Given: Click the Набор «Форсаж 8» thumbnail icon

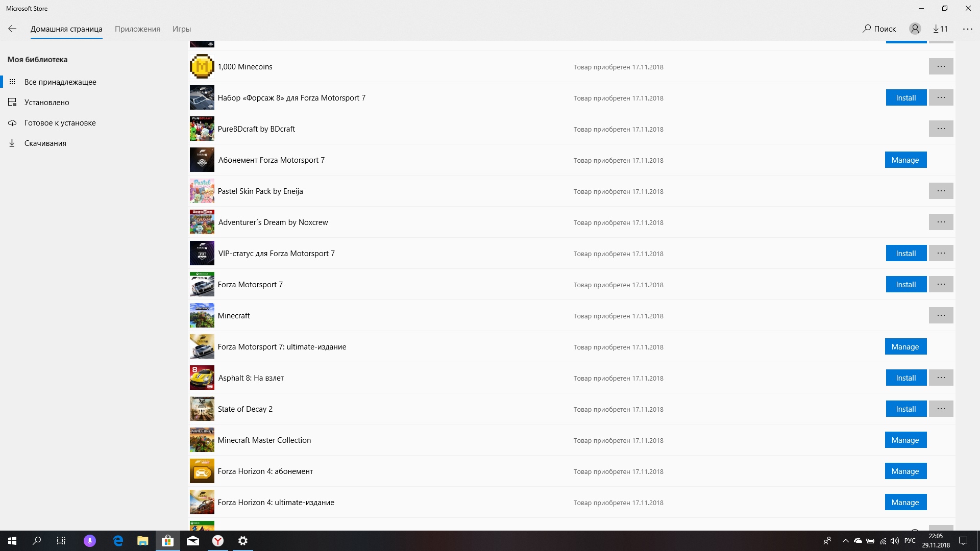Looking at the screenshot, I should (x=202, y=97).
